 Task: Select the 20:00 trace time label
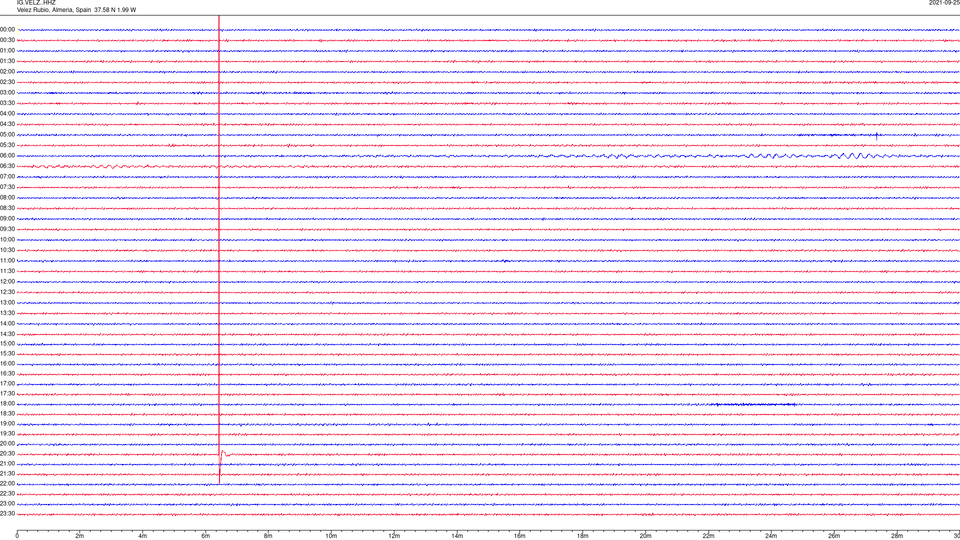click(x=7, y=444)
